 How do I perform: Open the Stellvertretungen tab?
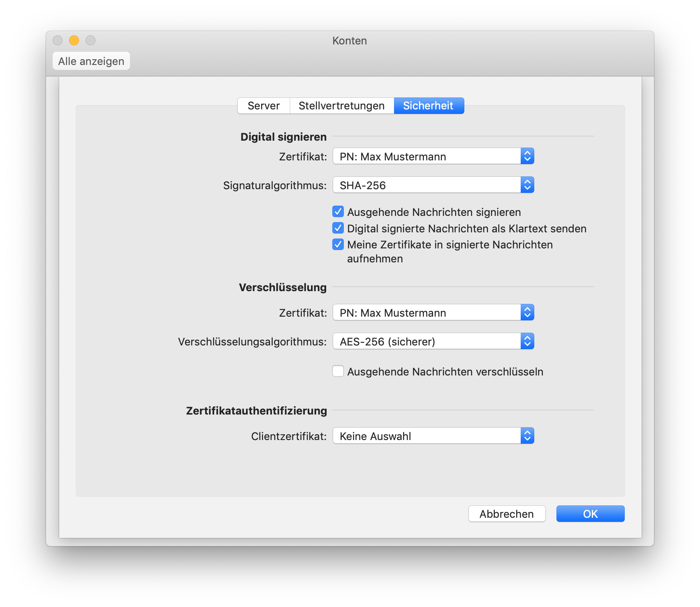(x=341, y=106)
